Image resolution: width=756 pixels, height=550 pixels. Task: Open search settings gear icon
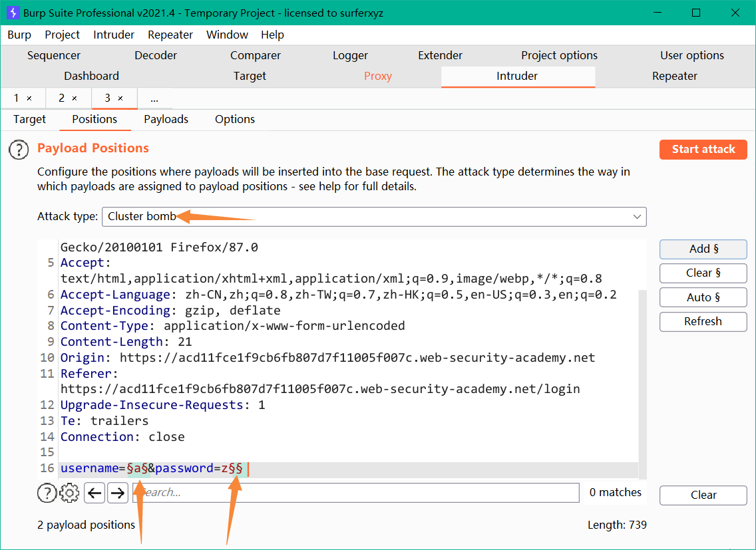[69, 493]
